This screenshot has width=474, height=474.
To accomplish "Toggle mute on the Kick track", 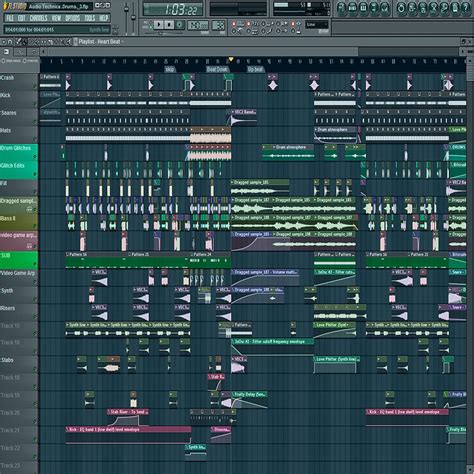I will coord(35,104).
